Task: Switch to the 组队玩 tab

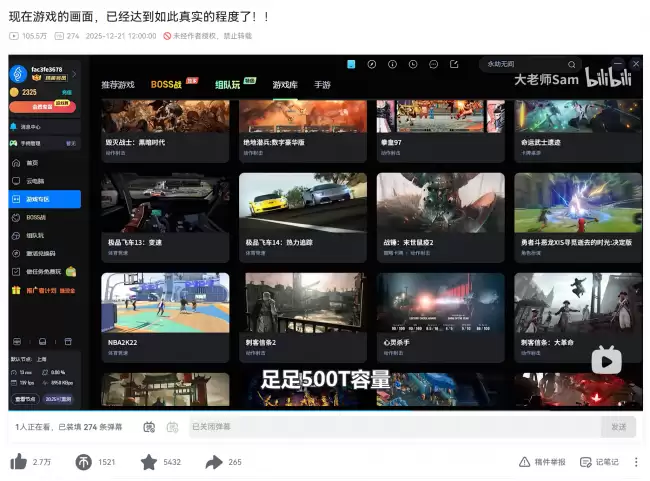Action: (228, 85)
